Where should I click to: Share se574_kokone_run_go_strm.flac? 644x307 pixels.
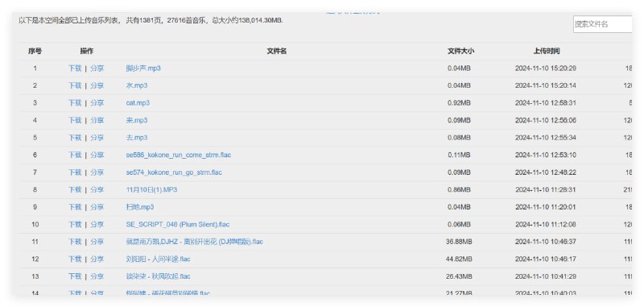[97, 172]
